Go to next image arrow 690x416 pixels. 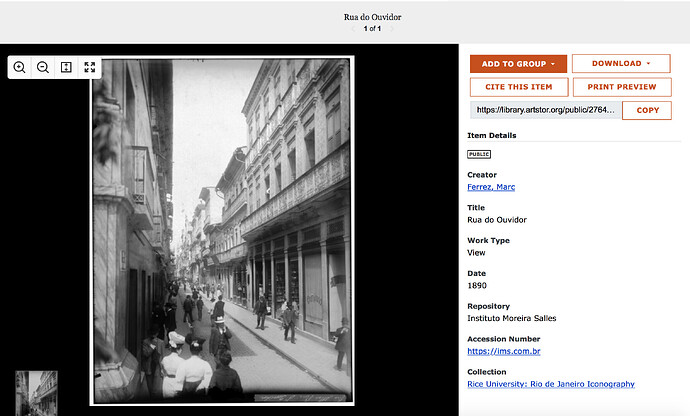coord(392,29)
